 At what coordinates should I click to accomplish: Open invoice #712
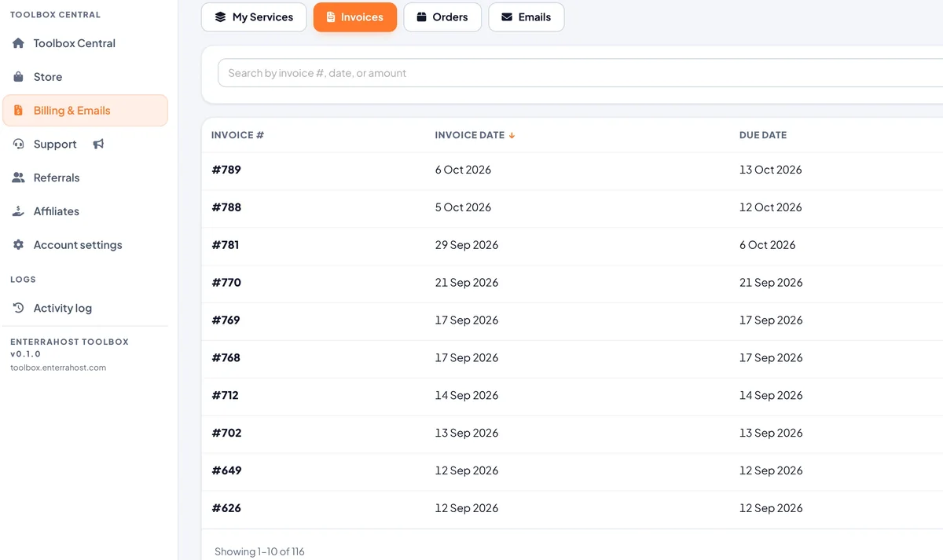click(225, 396)
